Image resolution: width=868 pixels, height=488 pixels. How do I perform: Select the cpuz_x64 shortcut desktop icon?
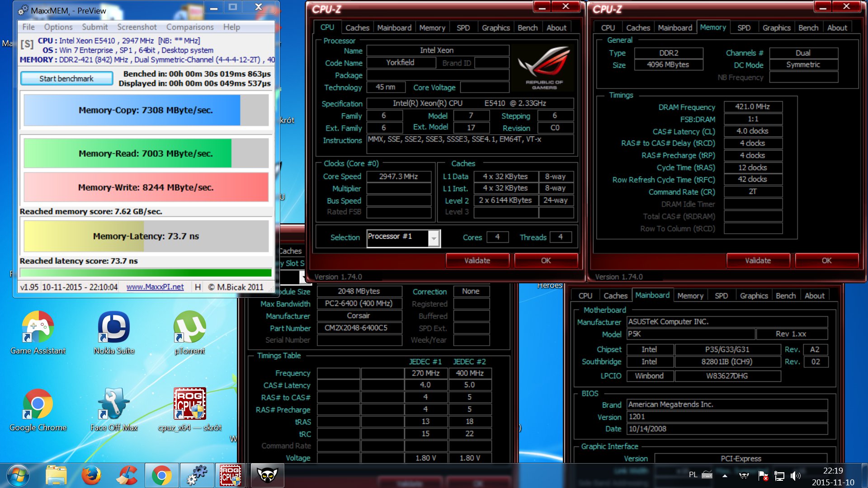[190, 409]
